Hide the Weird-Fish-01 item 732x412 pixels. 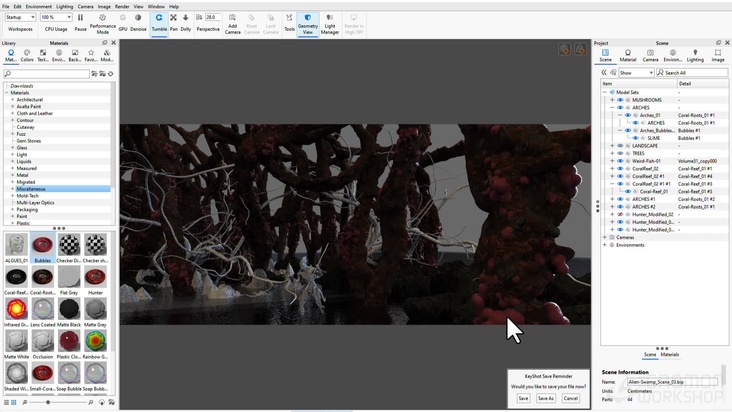tap(620, 161)
